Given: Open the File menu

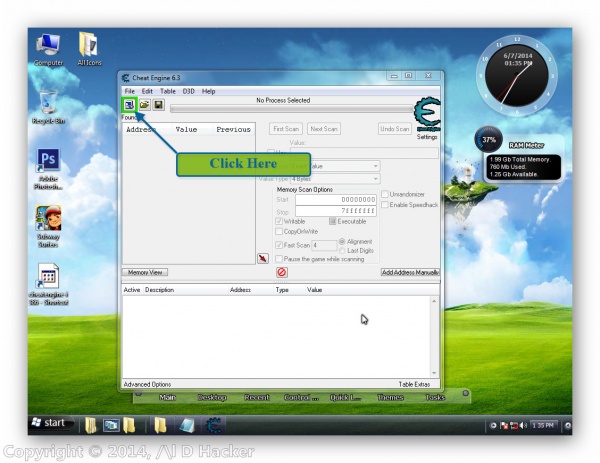Looking at the screenshot, I should (x=130, y=91).
